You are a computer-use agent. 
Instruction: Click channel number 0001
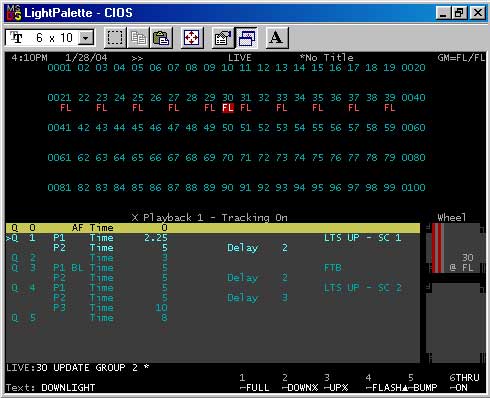[x=59, y=68]
